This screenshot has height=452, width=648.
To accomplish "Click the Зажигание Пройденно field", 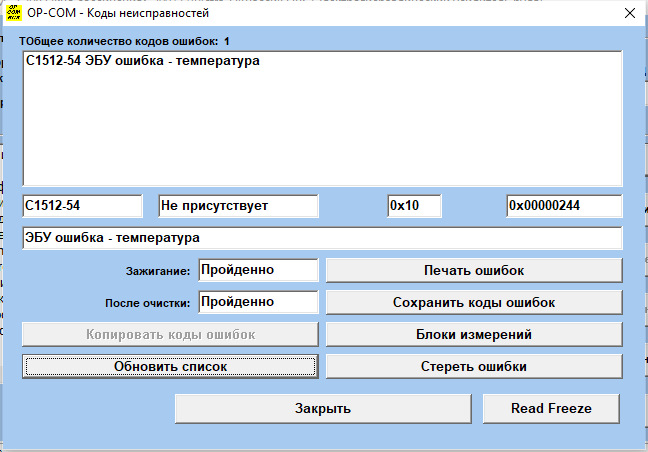I will [x=258, y=270].
